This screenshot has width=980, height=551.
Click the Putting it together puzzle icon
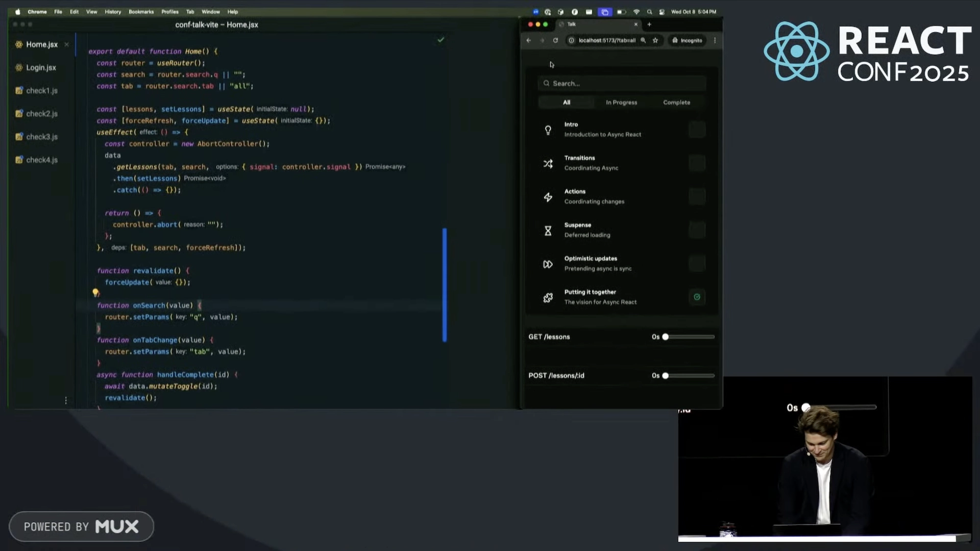(548, 298)
